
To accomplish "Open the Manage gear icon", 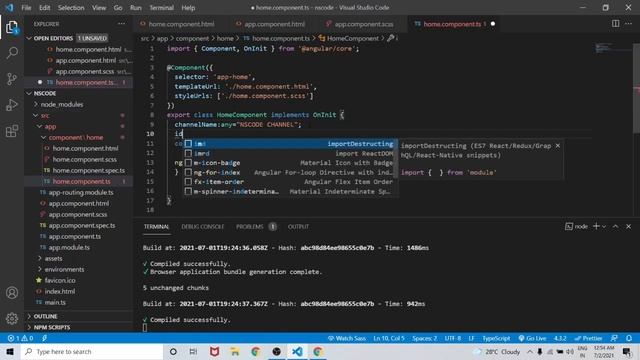I will coord(12,318).
